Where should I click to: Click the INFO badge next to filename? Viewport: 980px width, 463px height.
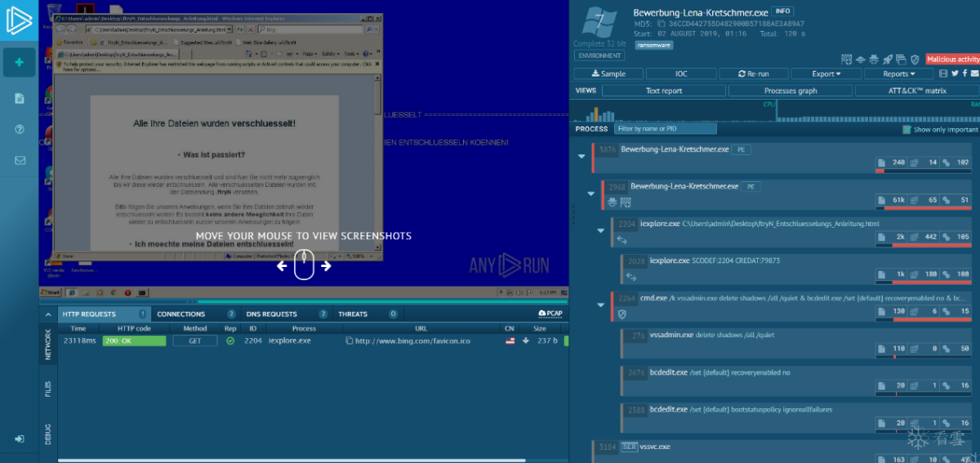point(782,11)
